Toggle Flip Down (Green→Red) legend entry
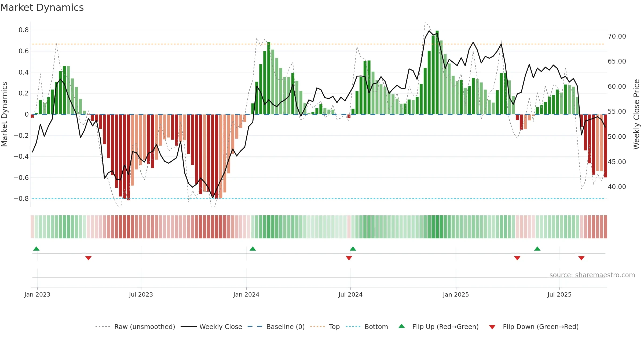The width and height of the screenshot is (644, 362). click(x=534, y=327)
